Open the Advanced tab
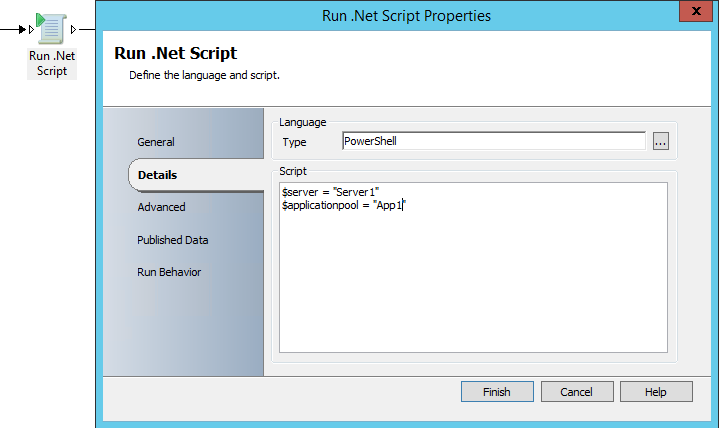The image size is (719, 428). tap(161, 207)
